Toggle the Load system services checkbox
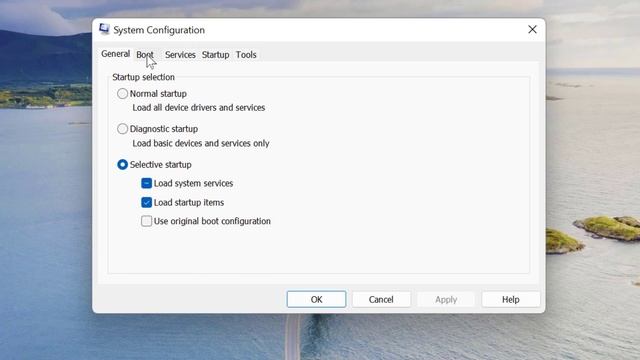Viewport: 640px width, 360px height. (x=147, y=183)
